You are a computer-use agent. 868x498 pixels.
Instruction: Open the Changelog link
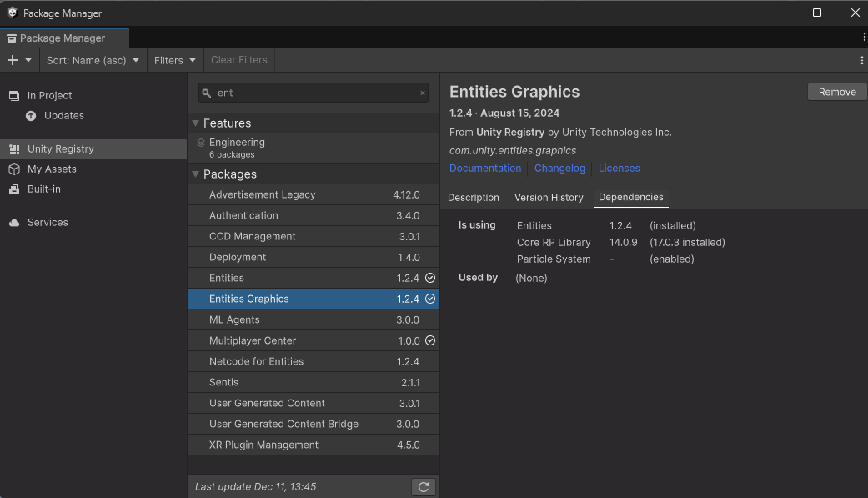[x=559, y=169]
